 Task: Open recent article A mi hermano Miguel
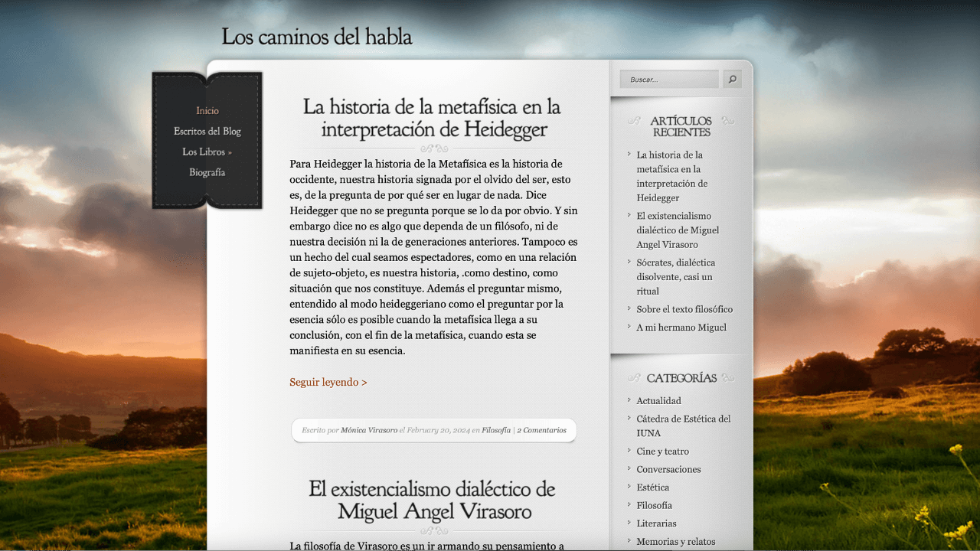[681, 328]
